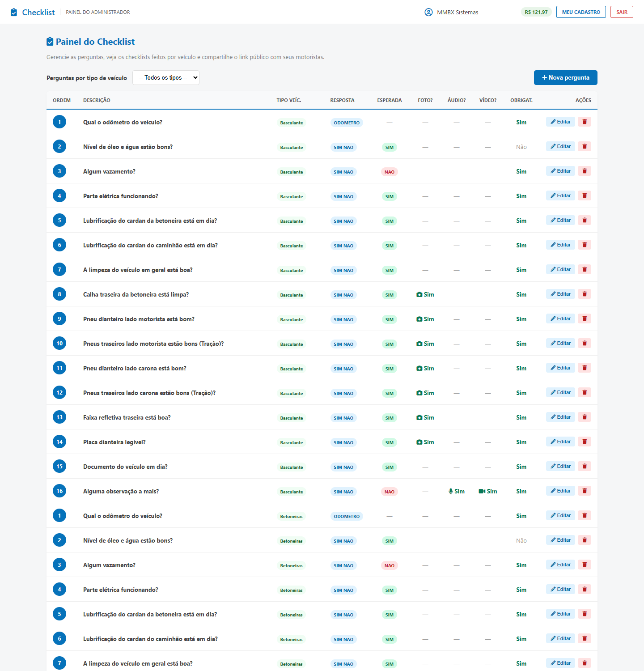Edit question 'Alguma observação a mais?'
The width and height of the screenshot is (644, 671).
click(x=561, y=491)
